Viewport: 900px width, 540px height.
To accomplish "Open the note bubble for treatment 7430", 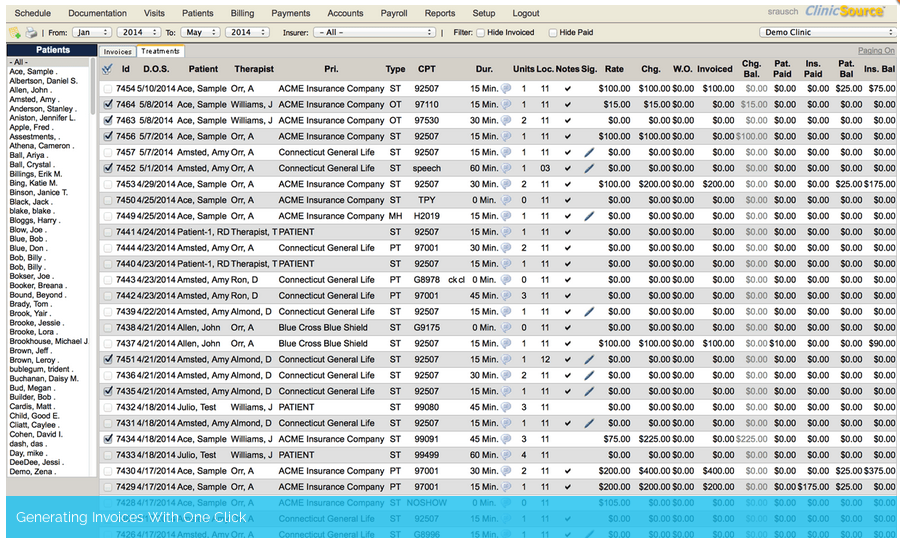I will 506,471.
